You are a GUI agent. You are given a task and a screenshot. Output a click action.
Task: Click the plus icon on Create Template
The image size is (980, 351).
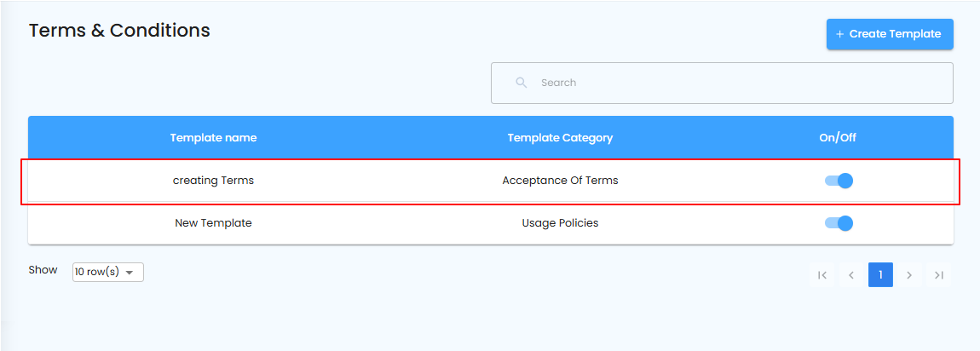tap(840, 34)
